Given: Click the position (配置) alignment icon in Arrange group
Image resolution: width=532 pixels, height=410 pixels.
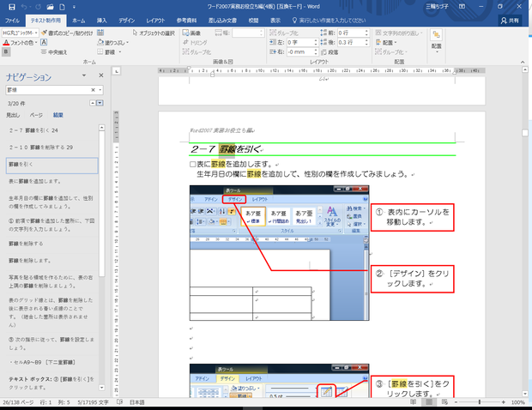Looking at the screenshot, I should pos(378,43).
